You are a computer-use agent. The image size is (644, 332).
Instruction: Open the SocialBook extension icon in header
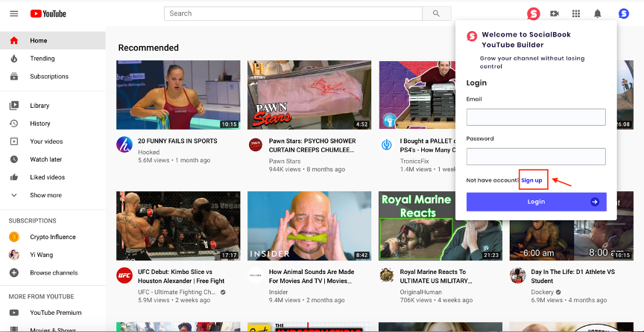tap(534, 14)
